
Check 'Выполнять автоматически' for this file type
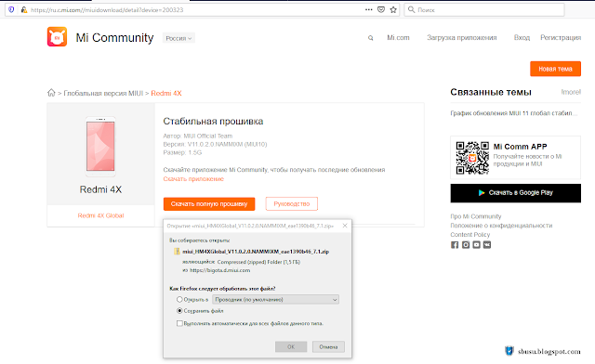point(179,323)
